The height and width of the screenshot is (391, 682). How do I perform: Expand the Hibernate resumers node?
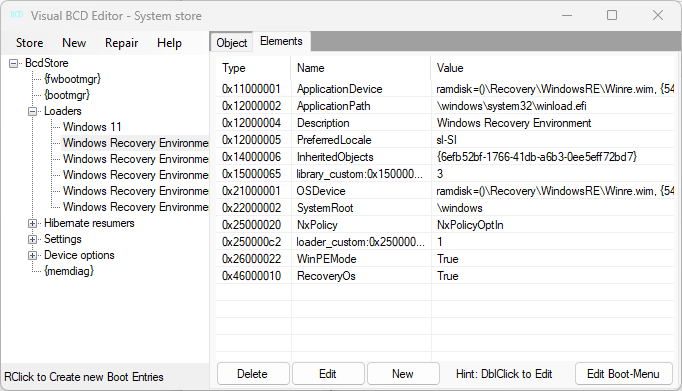(x=33, y=224)
